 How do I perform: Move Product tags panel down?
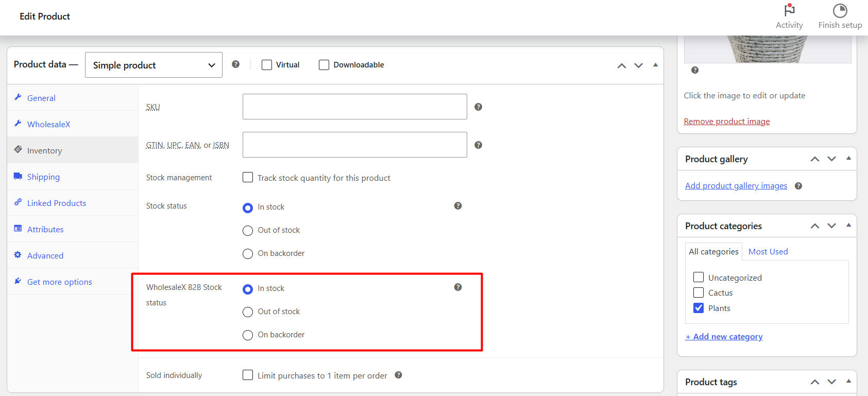pyautogui.click(x=832, y=382)
